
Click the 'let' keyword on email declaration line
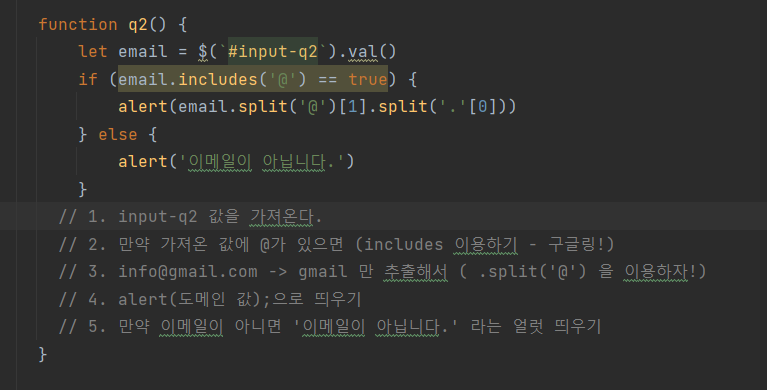point(93,51)
